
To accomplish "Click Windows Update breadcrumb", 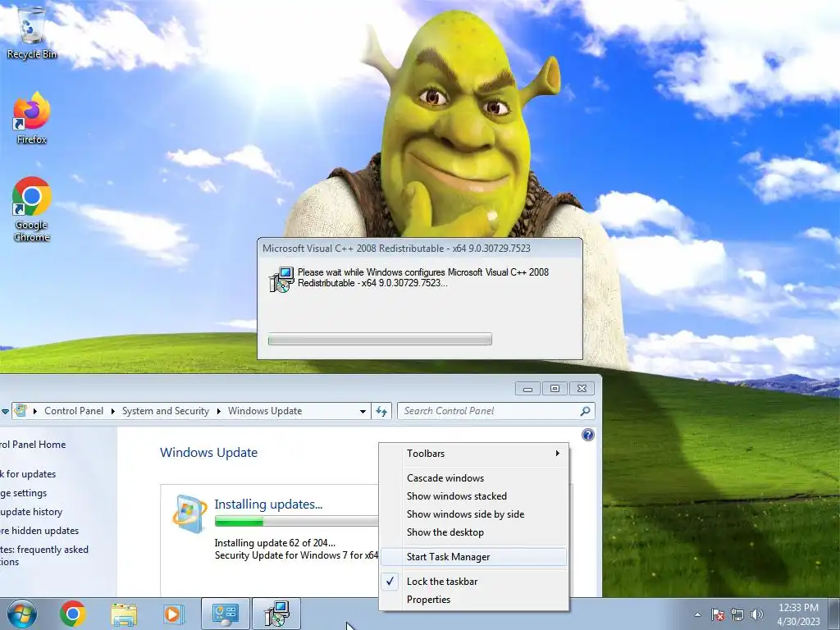I will [265, 411].
